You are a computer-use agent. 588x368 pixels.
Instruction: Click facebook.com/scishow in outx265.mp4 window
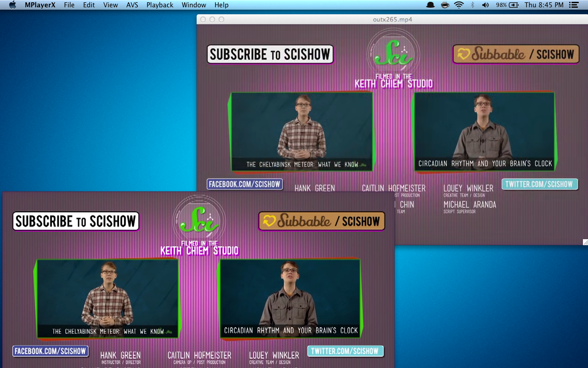[244, 184]
